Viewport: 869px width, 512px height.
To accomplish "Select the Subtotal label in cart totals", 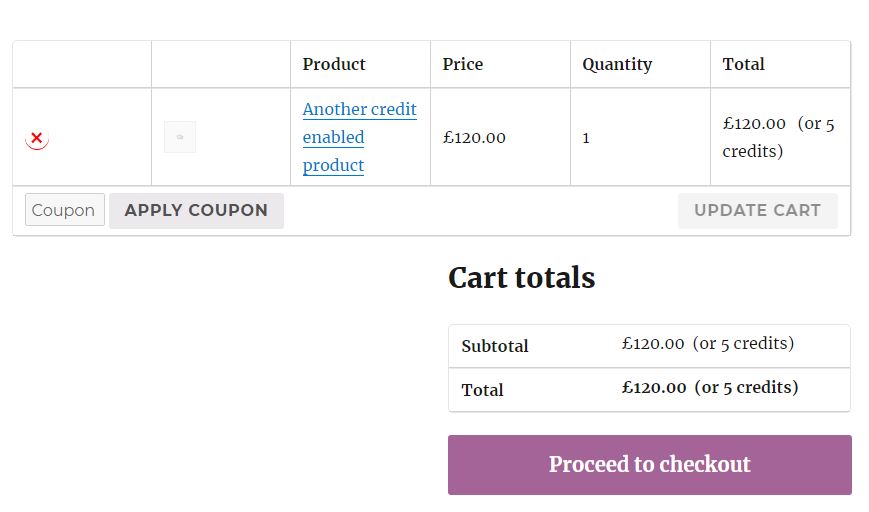I will 495,346.
